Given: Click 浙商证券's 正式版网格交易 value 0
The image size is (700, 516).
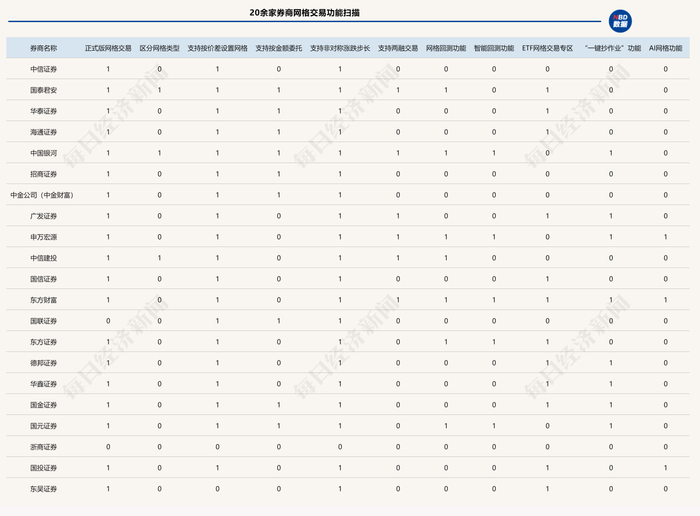Looking at the screenshot, I should 108,447.
